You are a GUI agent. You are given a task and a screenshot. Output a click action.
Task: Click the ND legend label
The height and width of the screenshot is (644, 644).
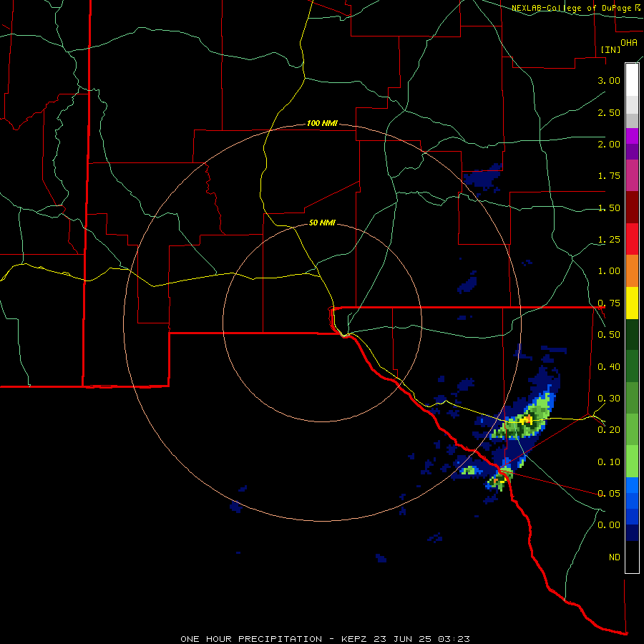coord(615,557)
